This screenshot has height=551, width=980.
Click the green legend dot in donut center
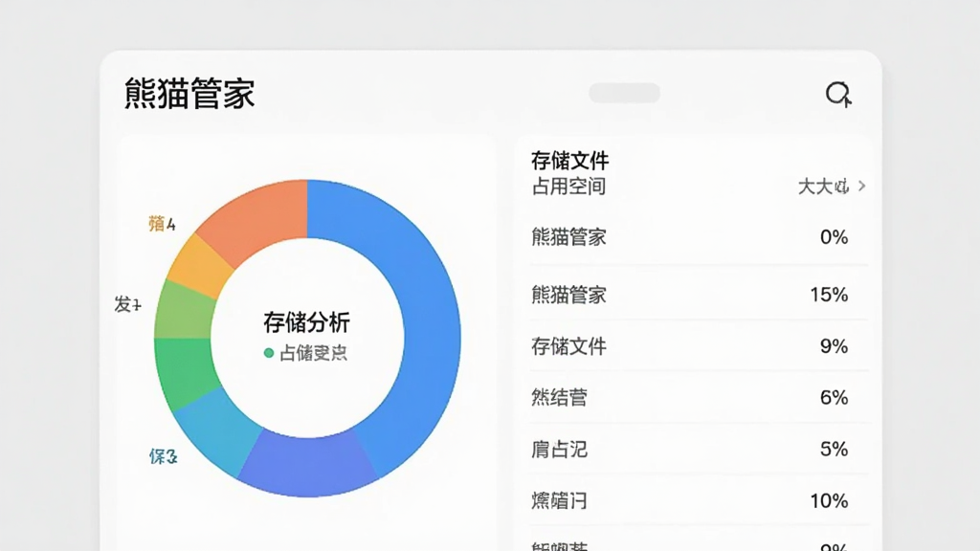tap(269, 353)
